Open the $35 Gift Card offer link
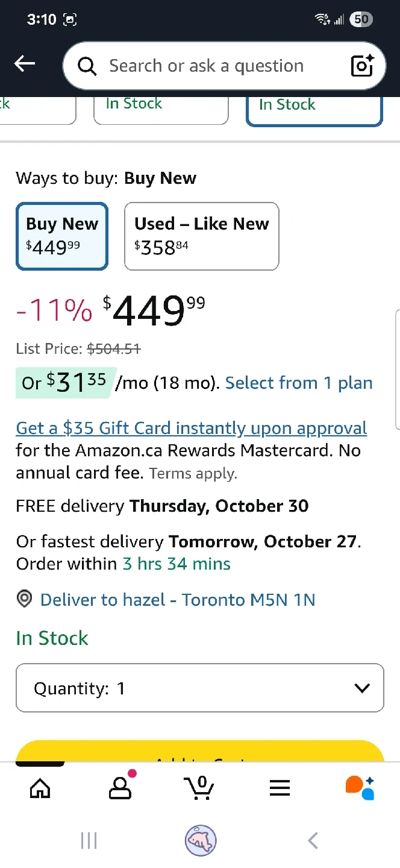Screen dimensions: 400x868 (x=191, y=428)
